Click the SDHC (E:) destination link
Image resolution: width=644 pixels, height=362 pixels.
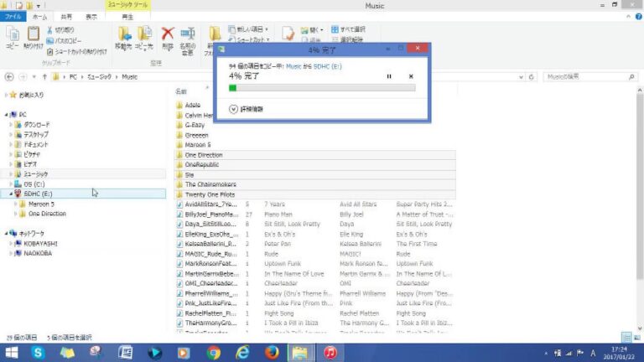point(327,66)
